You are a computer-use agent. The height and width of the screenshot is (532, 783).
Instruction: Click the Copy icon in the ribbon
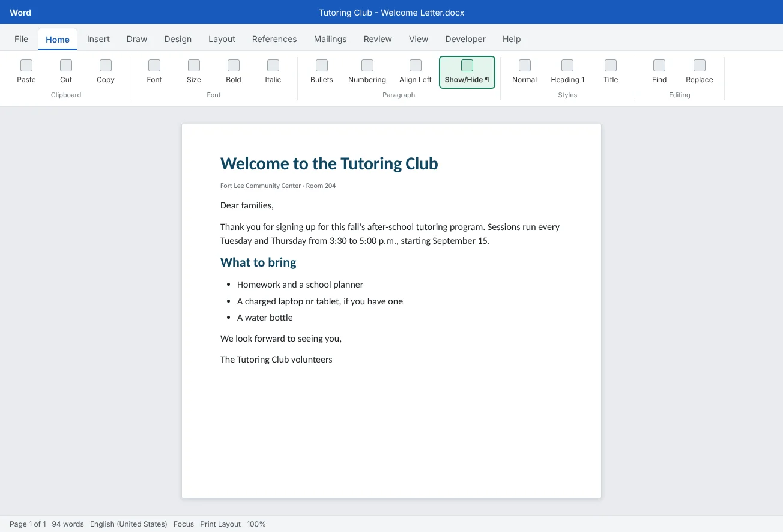point(106,65)
